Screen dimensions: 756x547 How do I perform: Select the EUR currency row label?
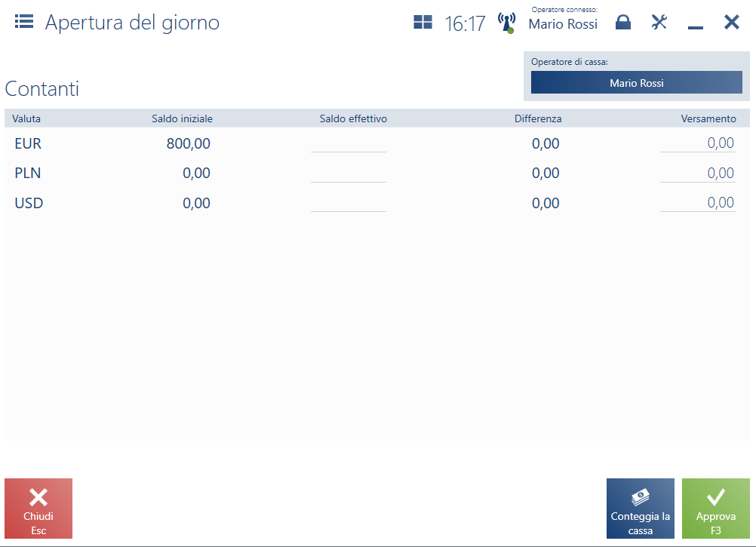click(28, 143)
